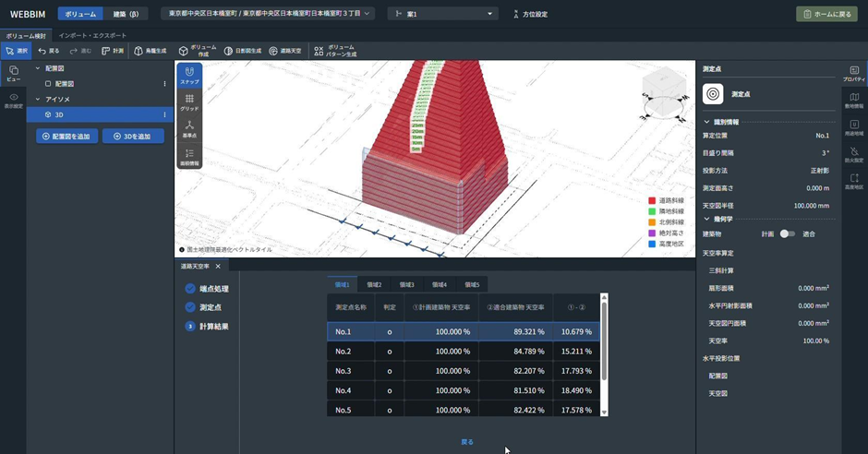Switch to the インポート・エクスポート tab
The height and width of the screenshot is (454, 868).
coord(92,35)
